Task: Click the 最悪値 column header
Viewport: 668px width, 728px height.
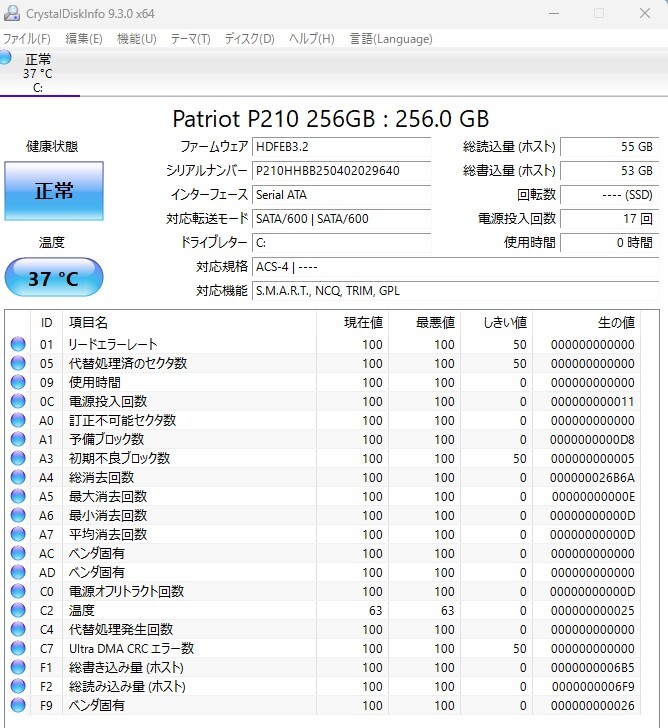Action: click(x=425, y=322)
